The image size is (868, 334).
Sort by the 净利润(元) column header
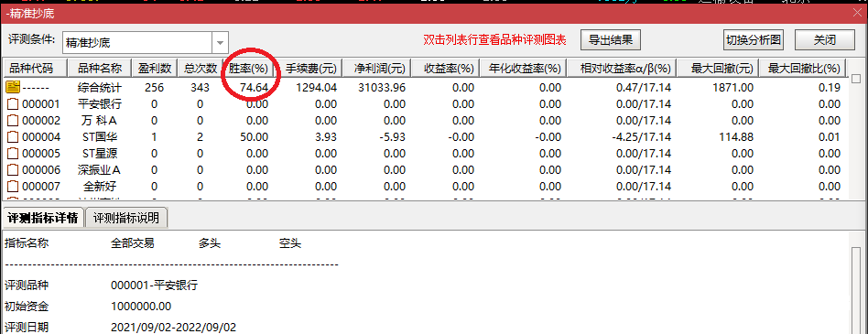(x=377, y=69)
